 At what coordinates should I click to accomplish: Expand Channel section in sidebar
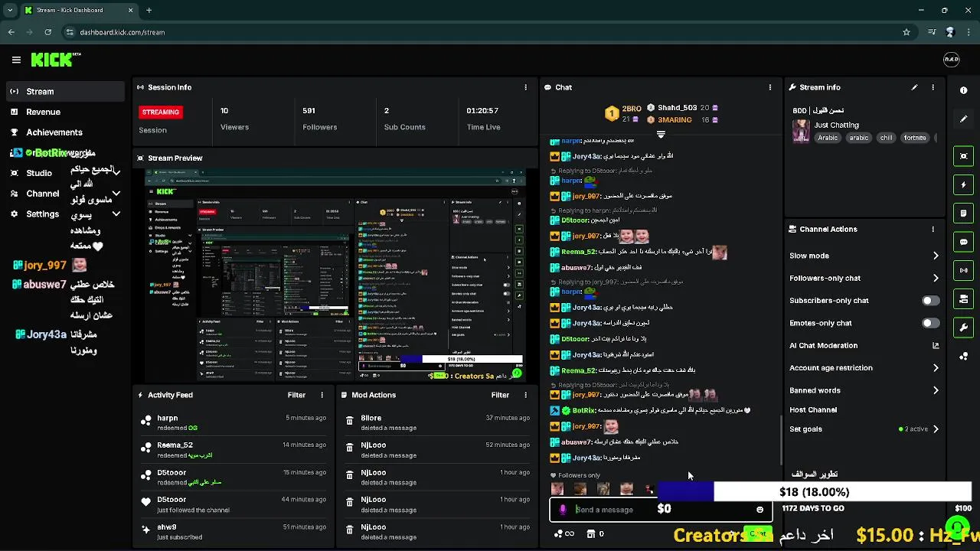[116, 194]
